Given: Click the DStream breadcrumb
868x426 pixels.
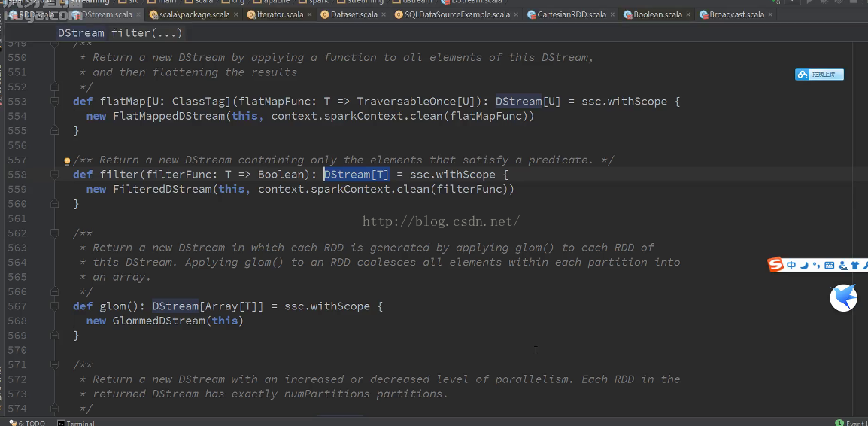Looking at the screenshot, I should pyautogui.click(x=80, y=33).
